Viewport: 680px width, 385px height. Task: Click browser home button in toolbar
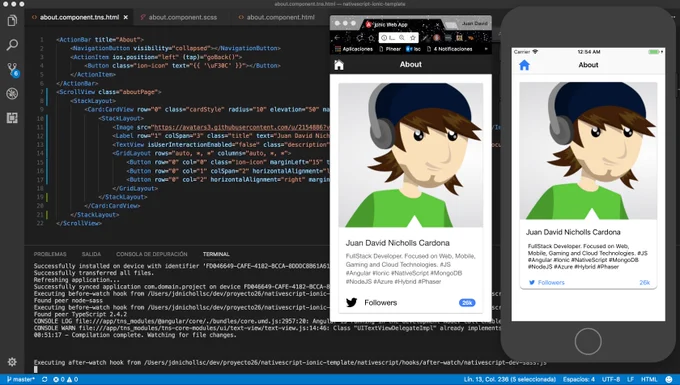click(371, 38)
